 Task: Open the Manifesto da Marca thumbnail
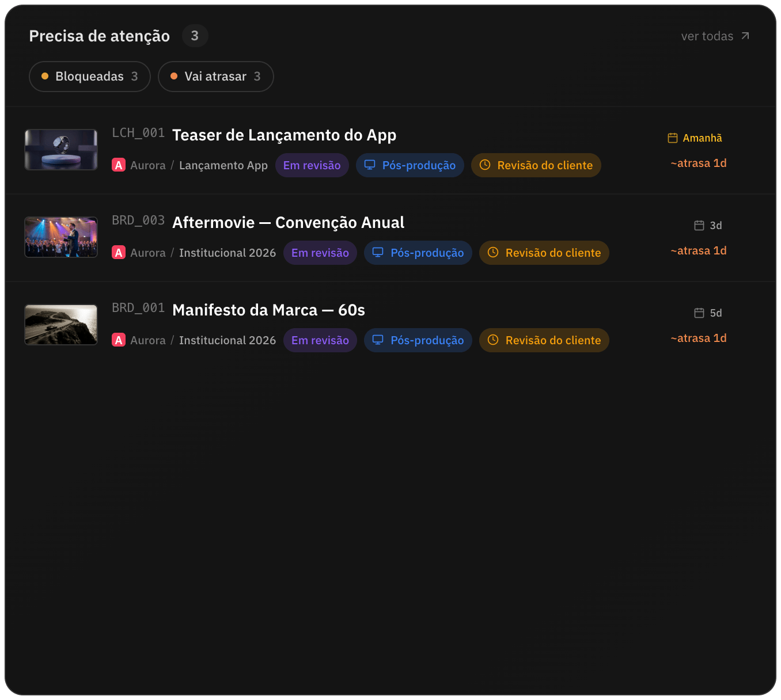pos(61,325)
